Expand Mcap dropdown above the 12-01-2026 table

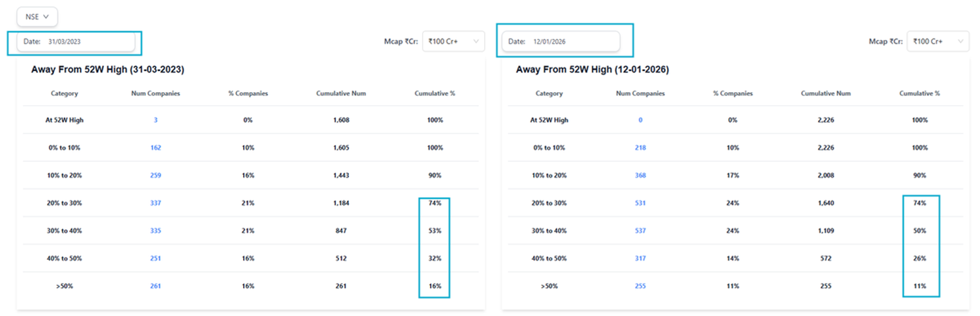pos(938,42)
